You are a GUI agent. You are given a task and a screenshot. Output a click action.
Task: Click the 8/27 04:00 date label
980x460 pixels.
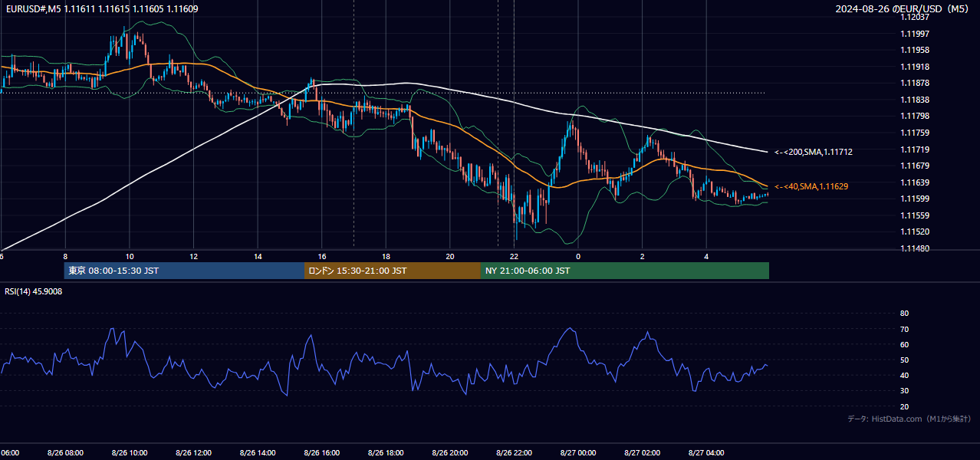[706, 453]
